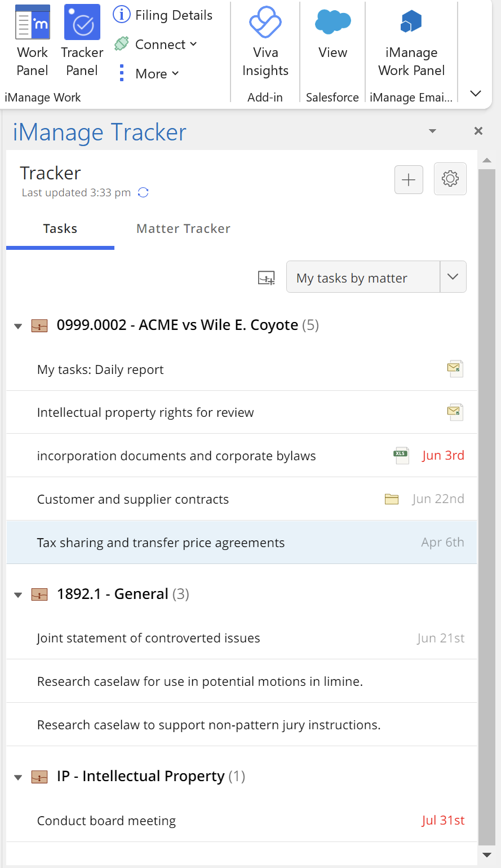The image size is (501, 868).
Task: Click the Tracker Panel ribbon icon
Action: (x=82, y=23)
